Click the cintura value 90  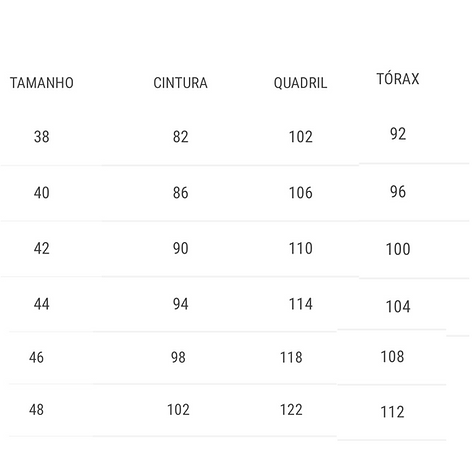click(180, 248)
